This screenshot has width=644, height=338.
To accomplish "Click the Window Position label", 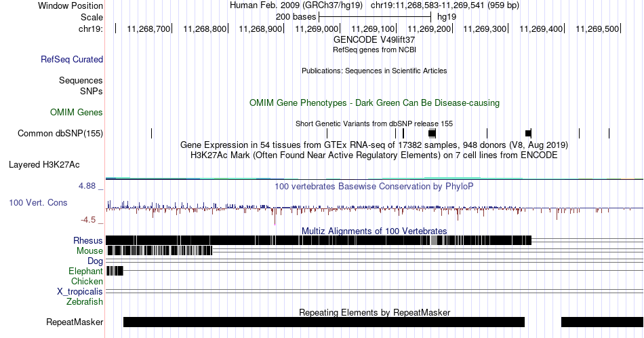I will click(71, 5).
